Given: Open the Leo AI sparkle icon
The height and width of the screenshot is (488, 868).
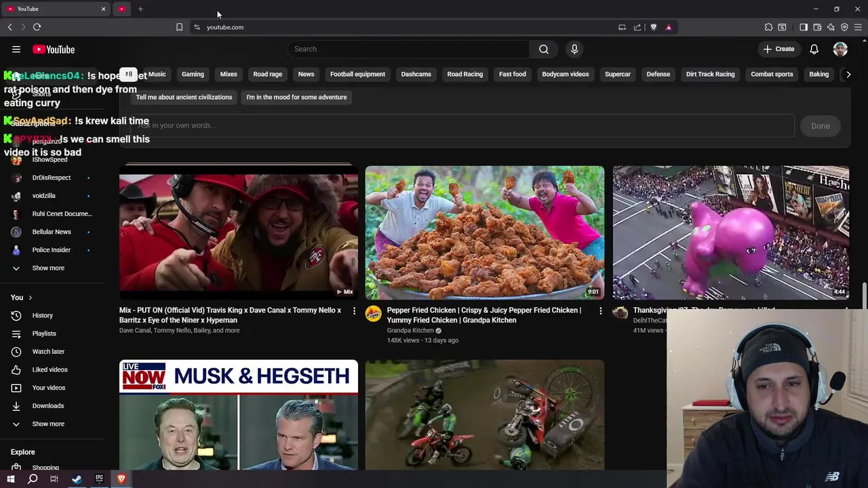Looking at the screenshot, I should 831,27.
